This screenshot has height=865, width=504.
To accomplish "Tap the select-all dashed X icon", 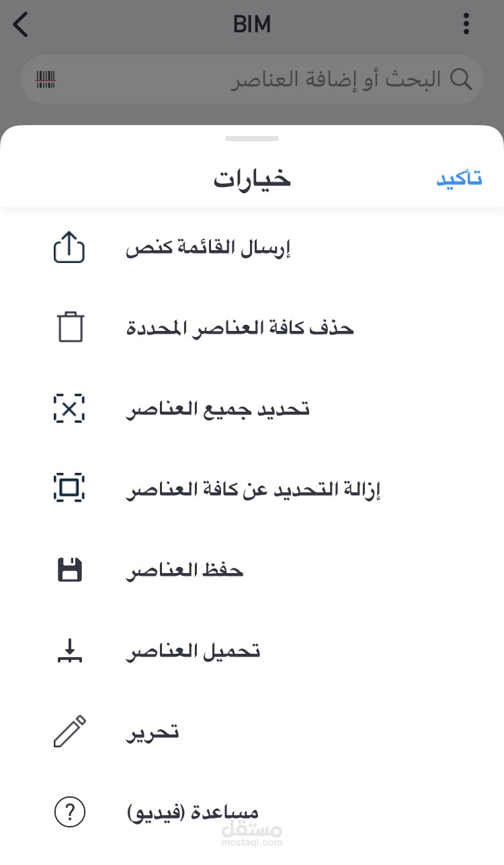I will (x=69, y=408).
